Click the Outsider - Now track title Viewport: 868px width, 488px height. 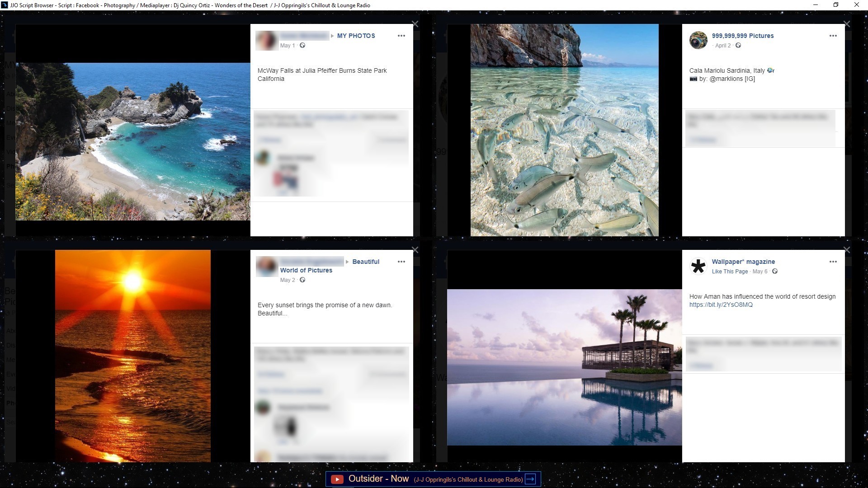(x=378, y=479)
